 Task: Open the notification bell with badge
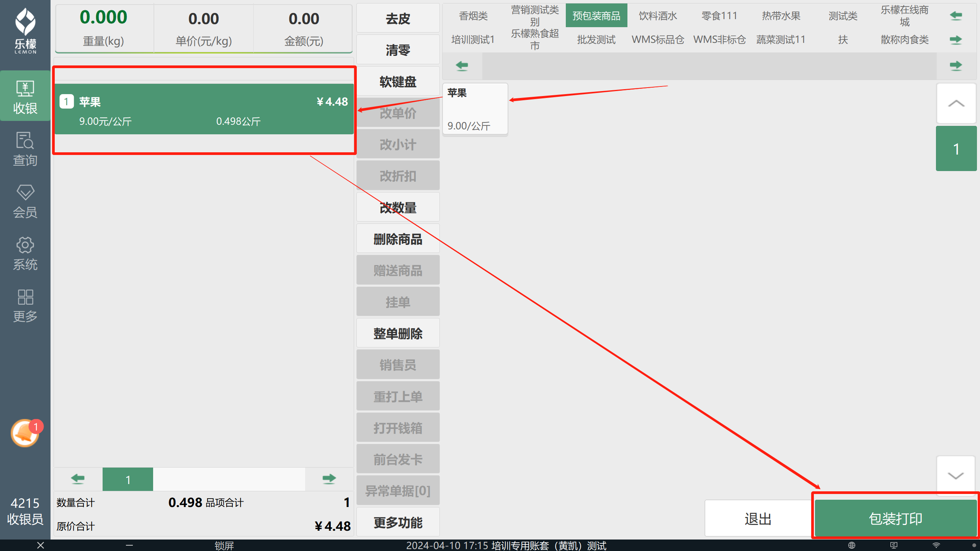(26, 433)
